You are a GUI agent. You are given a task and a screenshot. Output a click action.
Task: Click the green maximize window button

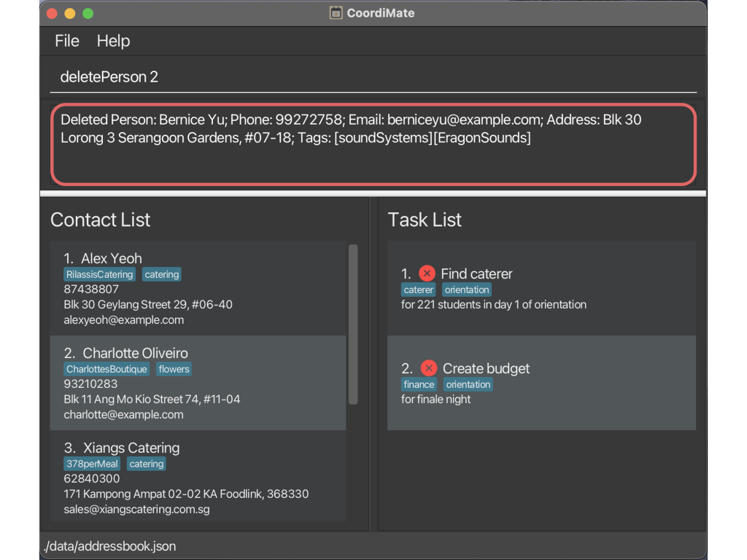tap(88, 14)
